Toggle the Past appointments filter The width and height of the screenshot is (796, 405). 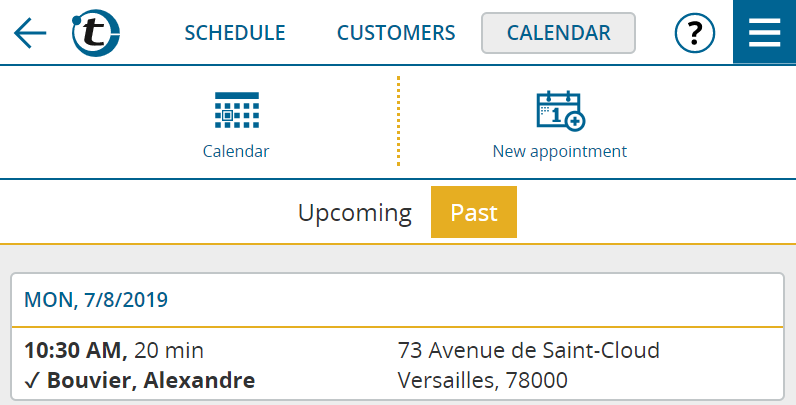tap(474, 212)
